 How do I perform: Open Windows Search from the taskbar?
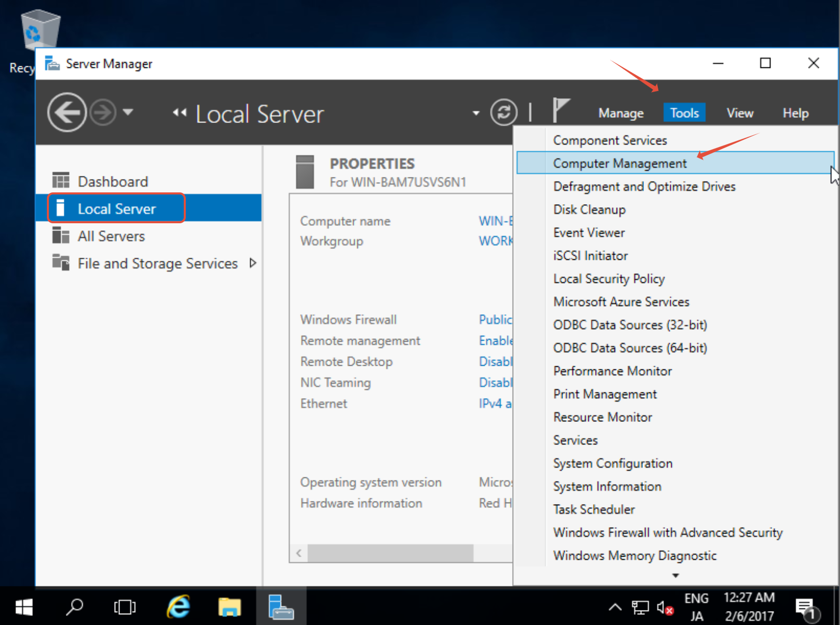[74, 608]
